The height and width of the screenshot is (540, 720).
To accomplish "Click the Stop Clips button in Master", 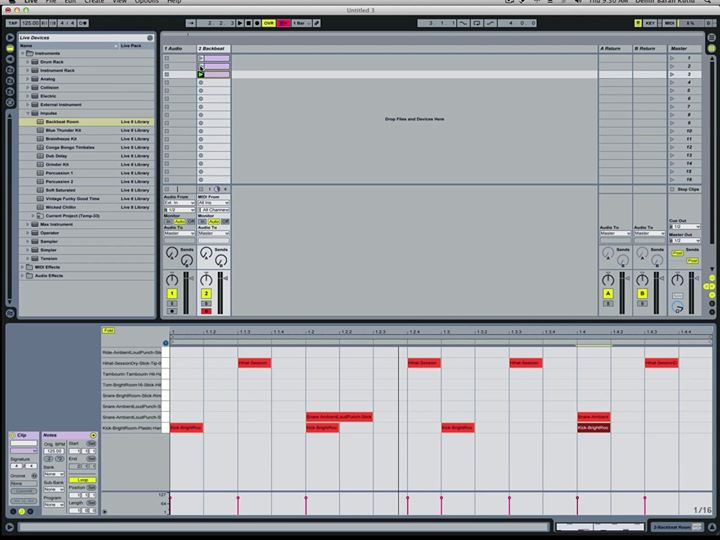I will point(684,189).
